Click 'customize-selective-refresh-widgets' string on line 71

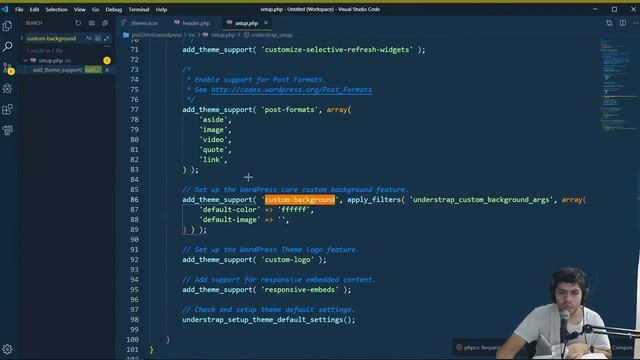point(337,50)
